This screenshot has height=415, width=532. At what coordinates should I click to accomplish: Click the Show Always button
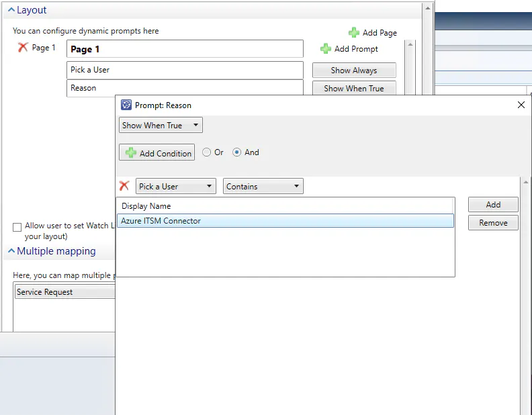pos(354,71)
